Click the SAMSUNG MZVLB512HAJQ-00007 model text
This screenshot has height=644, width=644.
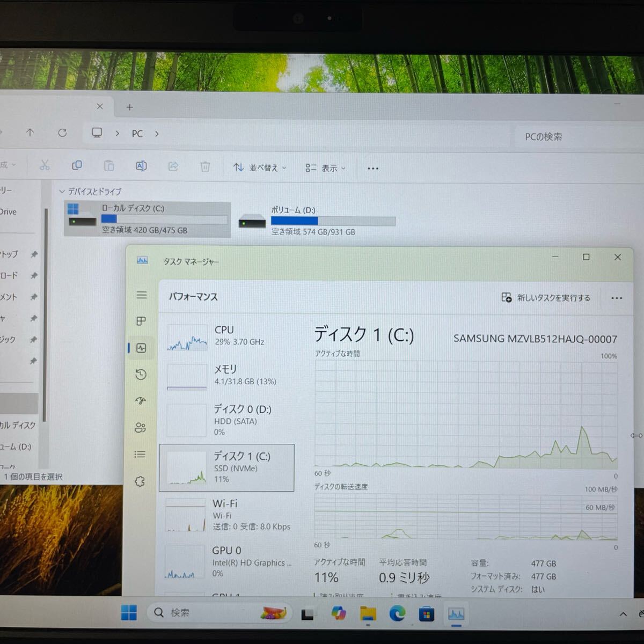(535, 339)
